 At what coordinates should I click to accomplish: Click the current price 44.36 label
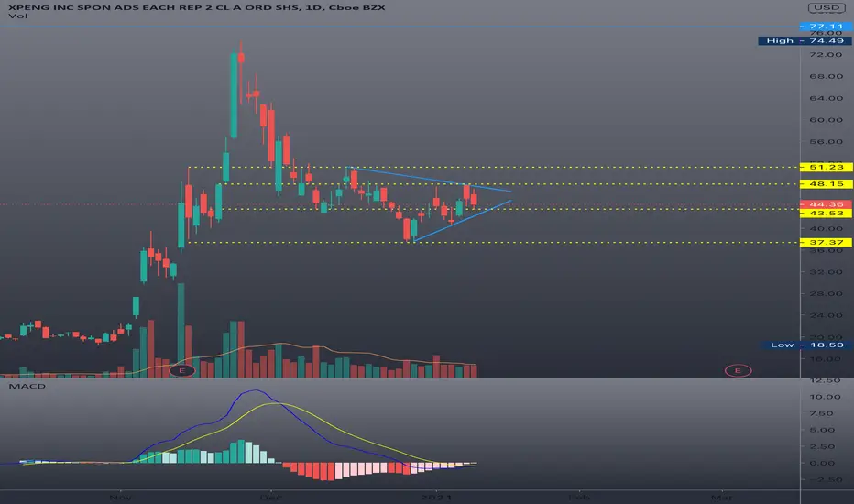pos(827,204)
